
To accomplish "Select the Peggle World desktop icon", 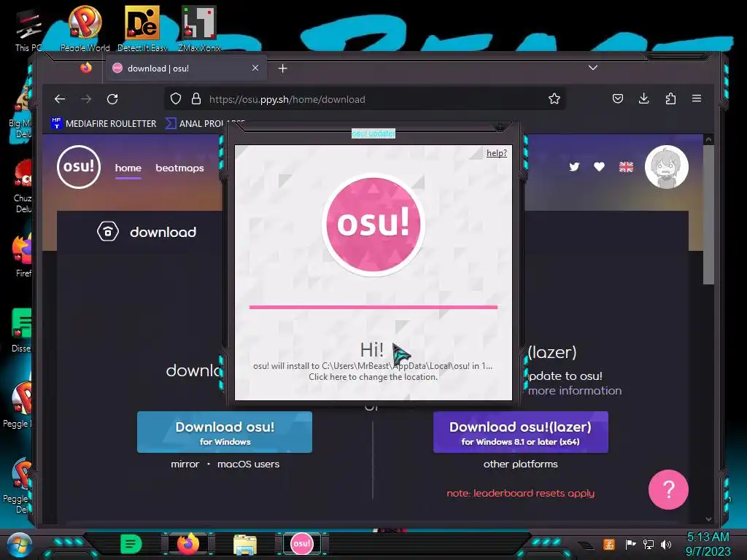I will (x=85, y=28).
